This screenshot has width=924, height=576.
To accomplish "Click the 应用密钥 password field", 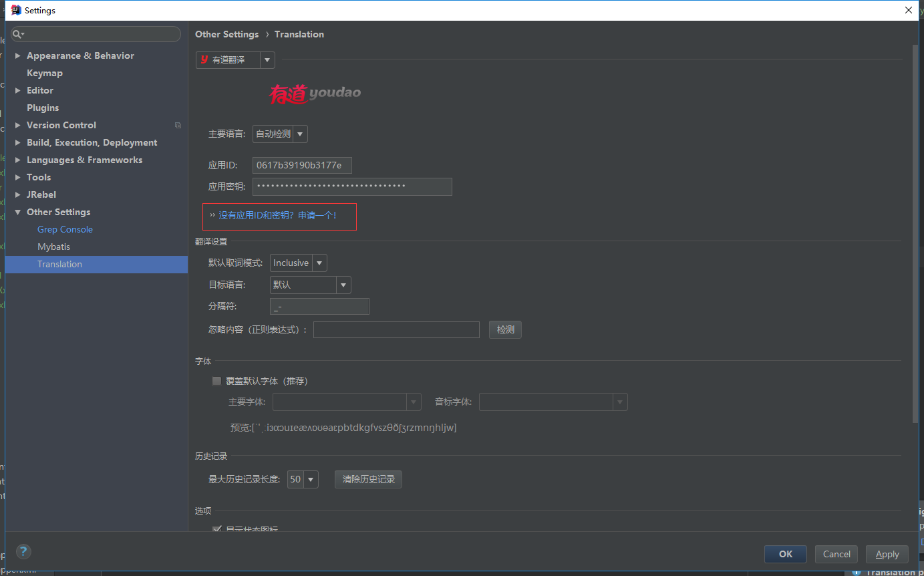I will (352, 186).
